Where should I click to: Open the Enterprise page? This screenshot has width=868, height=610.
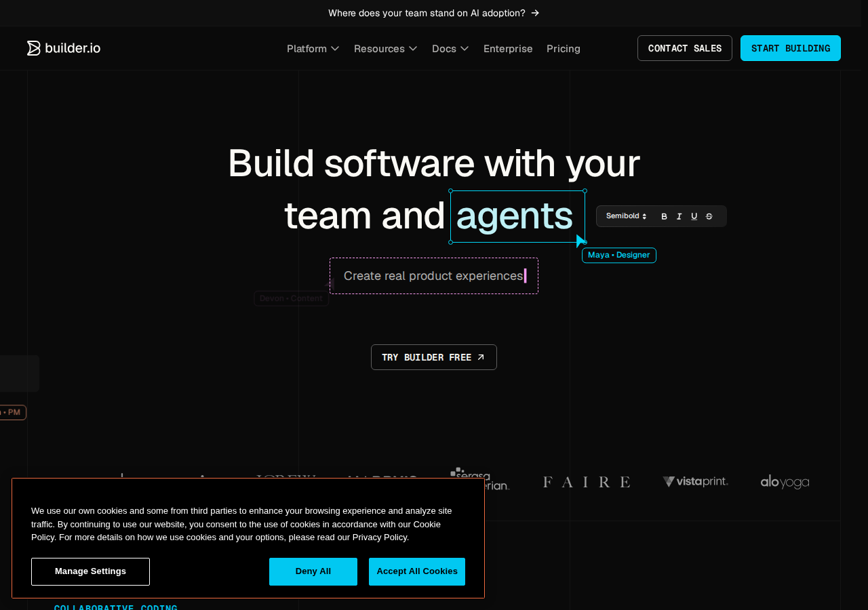click(x=508, y=49)
